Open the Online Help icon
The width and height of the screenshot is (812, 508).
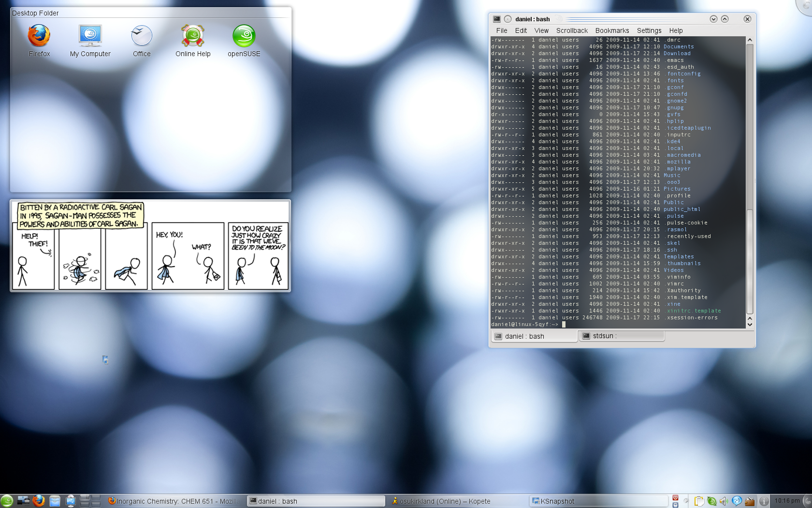193,37
